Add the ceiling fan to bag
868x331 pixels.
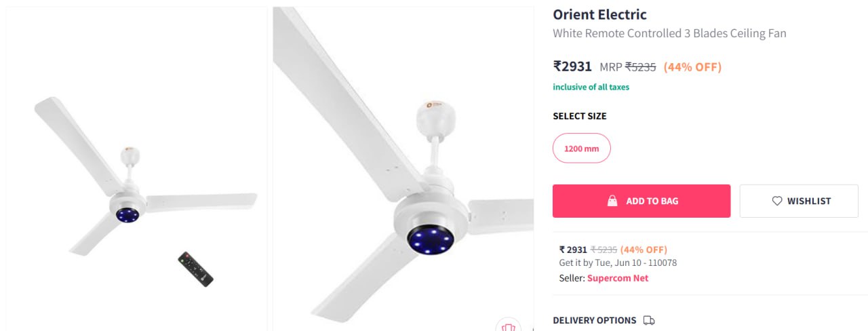coord(642,201)
